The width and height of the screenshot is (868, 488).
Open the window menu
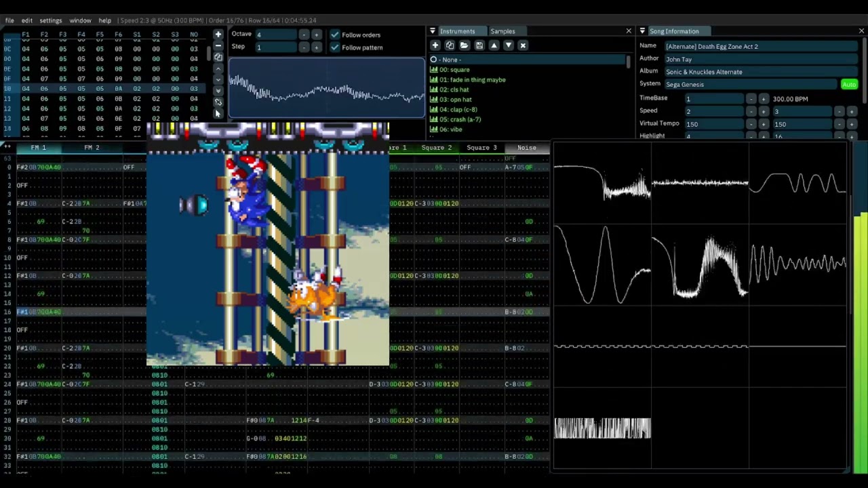click(80, 20)
